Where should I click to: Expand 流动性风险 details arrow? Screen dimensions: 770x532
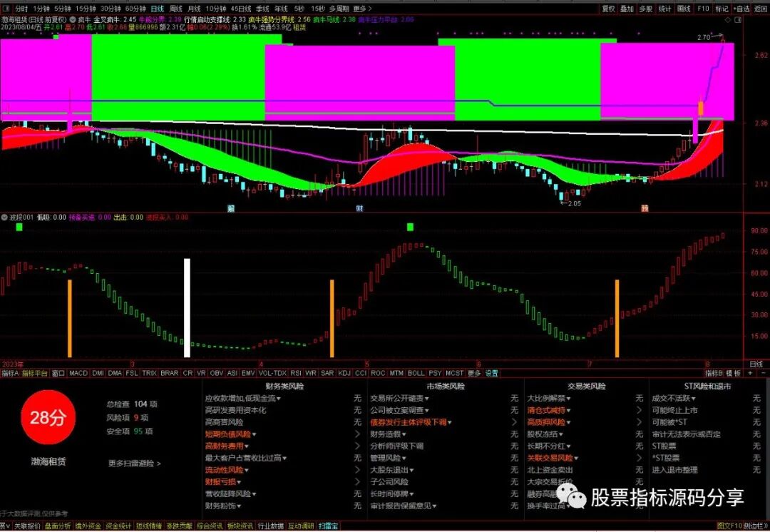click(357, 470)
